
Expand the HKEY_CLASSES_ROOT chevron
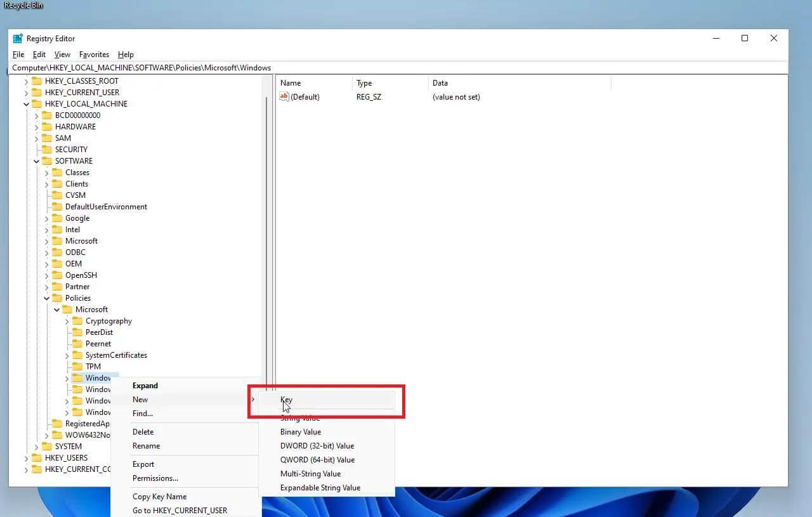tap(25, 81)
